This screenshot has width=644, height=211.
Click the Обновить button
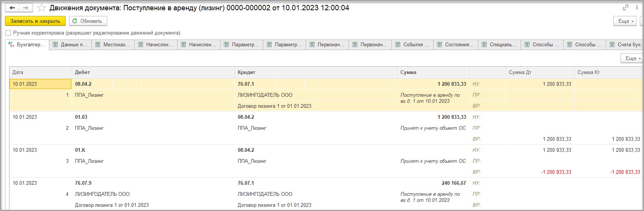coord(88,21)
